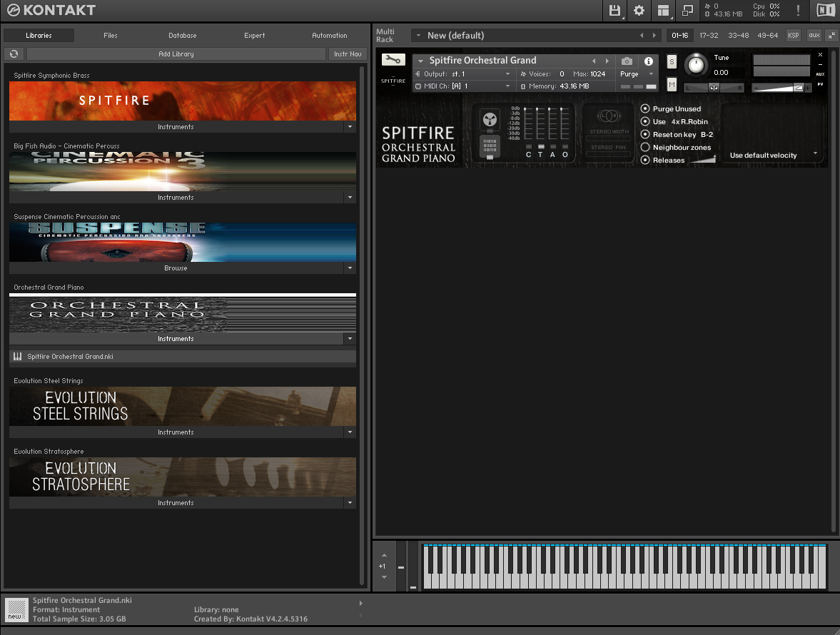This screenshot has height=635, width=840.
Task: Toggle the Reset on key option
Action: (x=645, y=134)
